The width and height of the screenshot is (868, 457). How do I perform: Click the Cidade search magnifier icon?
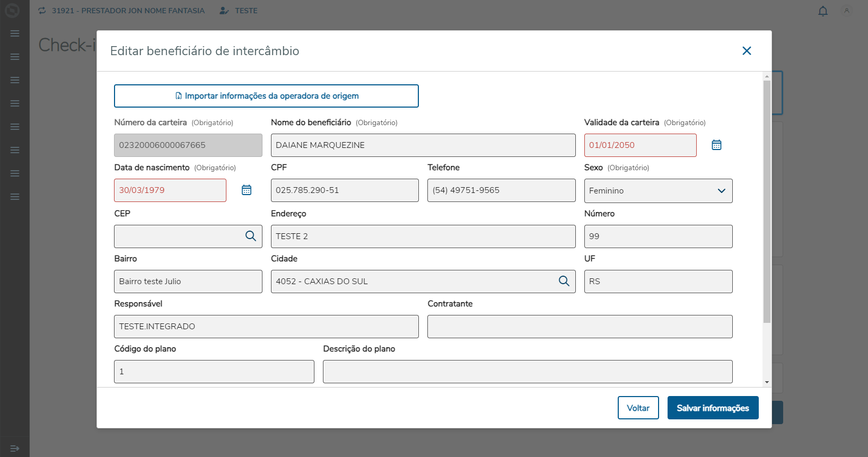pyautogui.click(x=564, y=282)
